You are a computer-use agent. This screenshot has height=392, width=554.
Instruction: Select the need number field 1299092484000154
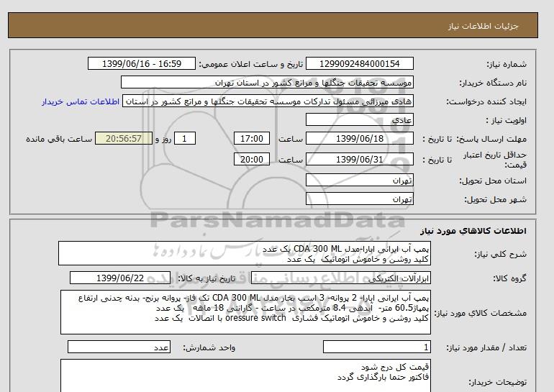pyautogui.click(x=359, y=64)
